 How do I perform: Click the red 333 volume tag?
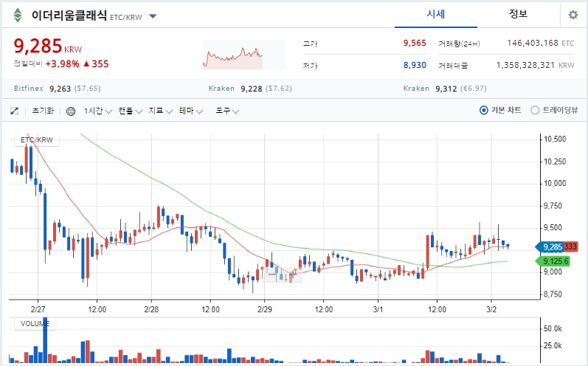pos(570,246)
